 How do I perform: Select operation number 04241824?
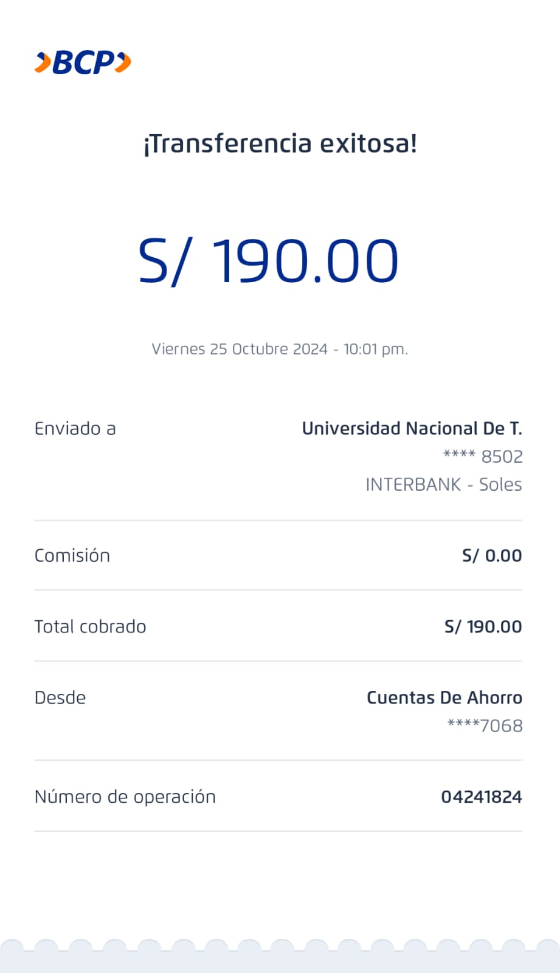pyautogui.click(x=481, y=797)
